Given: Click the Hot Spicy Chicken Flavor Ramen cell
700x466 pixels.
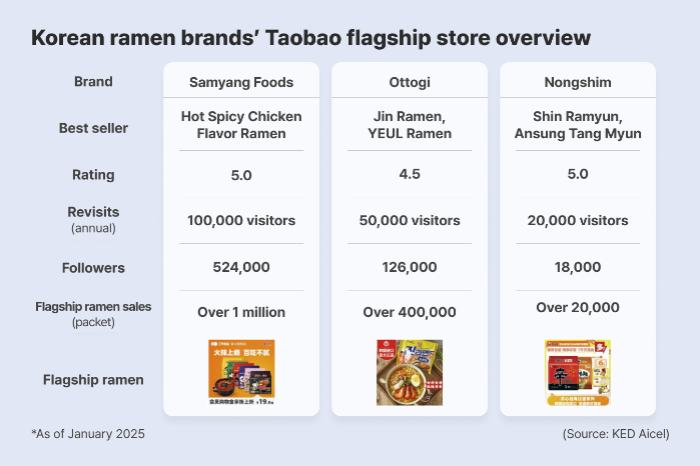Looking at the screenshot, I should 241,125.
